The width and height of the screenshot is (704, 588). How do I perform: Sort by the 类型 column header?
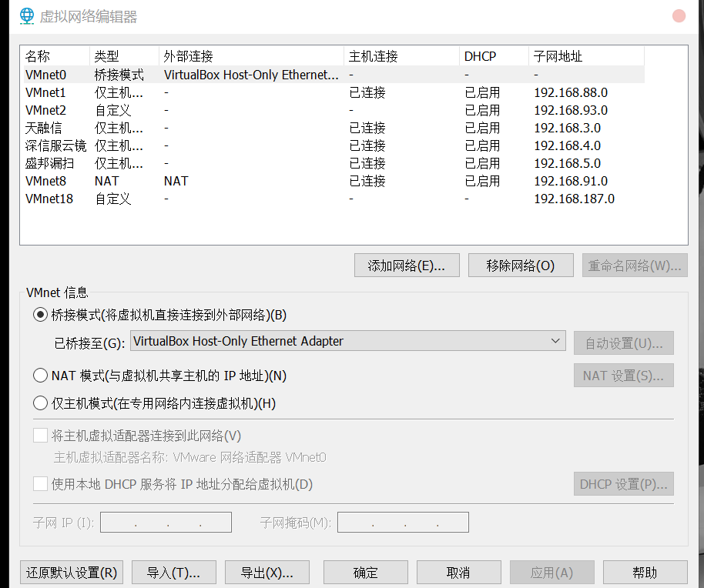coord(124,56)
